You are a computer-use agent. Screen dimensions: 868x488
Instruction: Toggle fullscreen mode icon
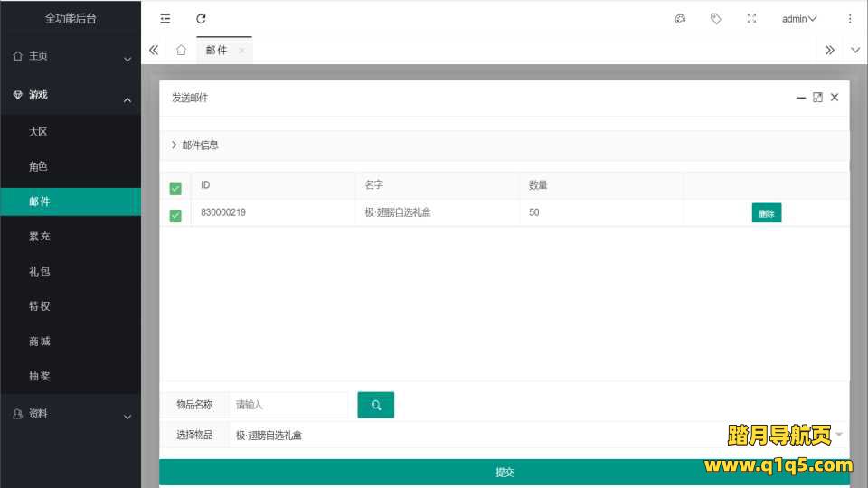751,19
